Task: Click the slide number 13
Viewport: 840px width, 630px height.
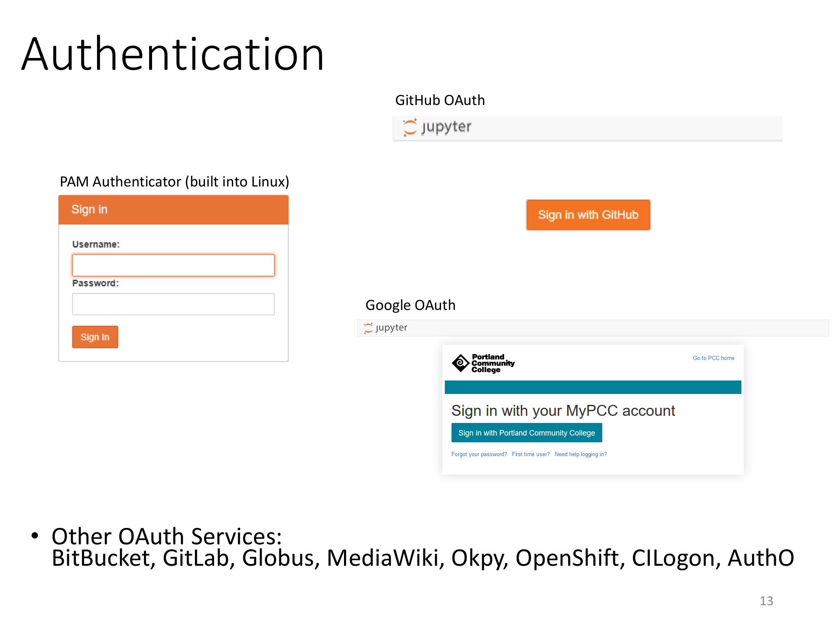Action: [766, 601]
